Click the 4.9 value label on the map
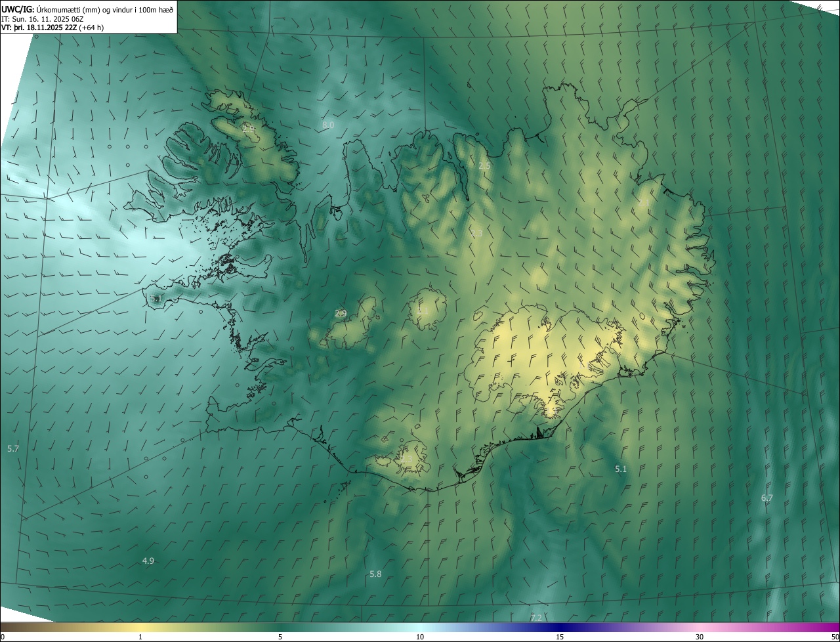This screenshot has width=840, height=642. tap(148, 561)
